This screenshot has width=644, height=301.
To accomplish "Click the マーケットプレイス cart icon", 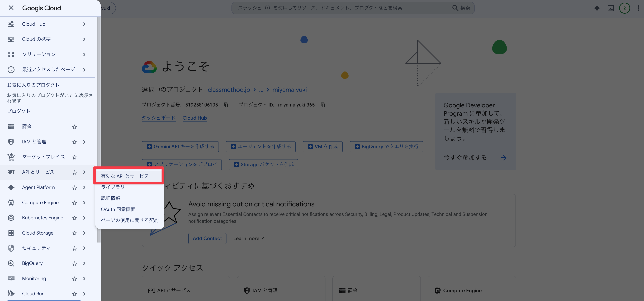I will pos(11,157).
